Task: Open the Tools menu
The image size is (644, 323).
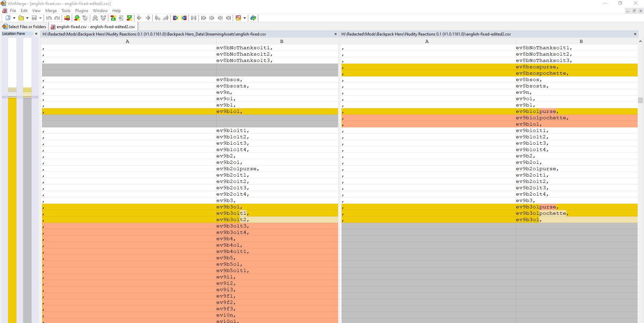Action: pyautogui.click(x=66, y=11)
